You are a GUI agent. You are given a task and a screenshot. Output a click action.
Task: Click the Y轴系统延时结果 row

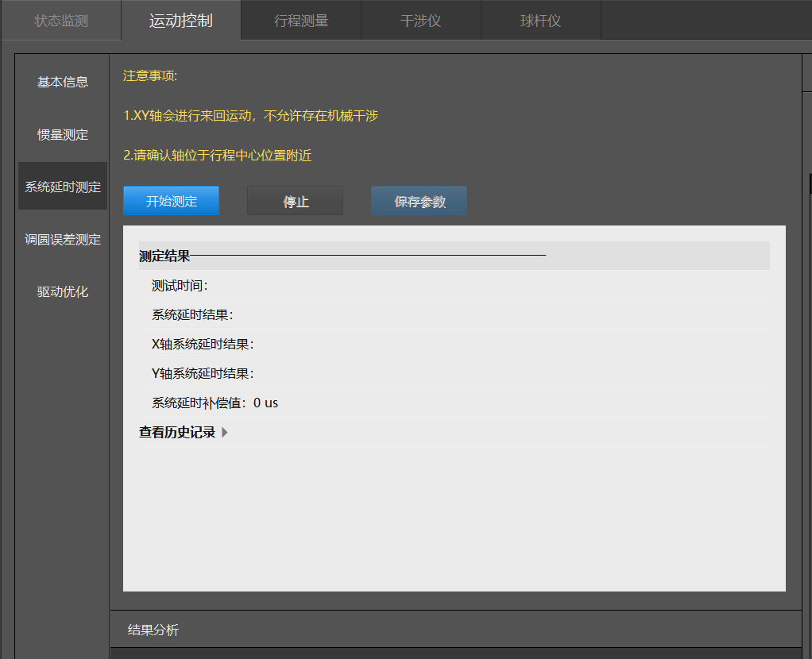[x=454, y=373]
